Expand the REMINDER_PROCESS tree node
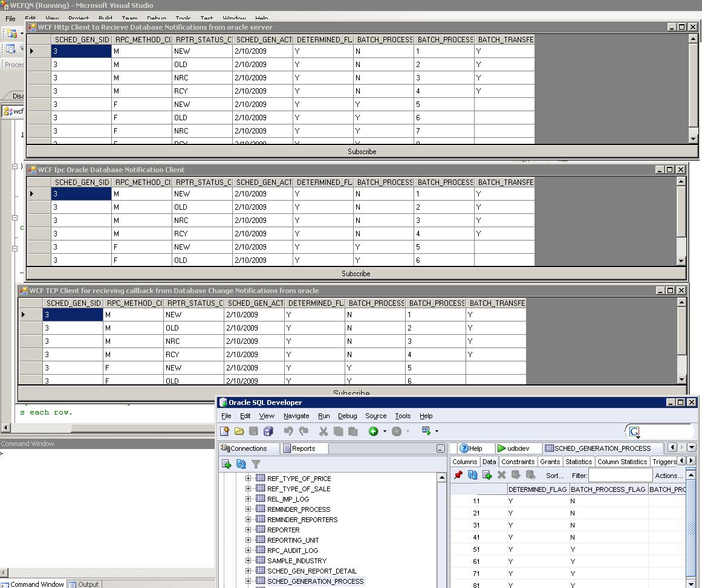Viewport: 702px width, 588px height. pyautogui.click(x=248, y=509)
